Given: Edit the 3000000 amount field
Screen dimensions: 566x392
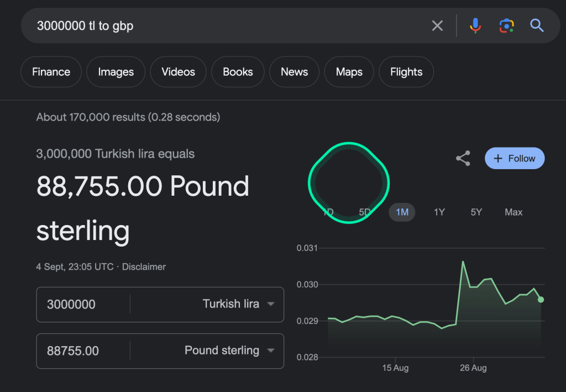Looking at the screenshot, I should (71, 304).
